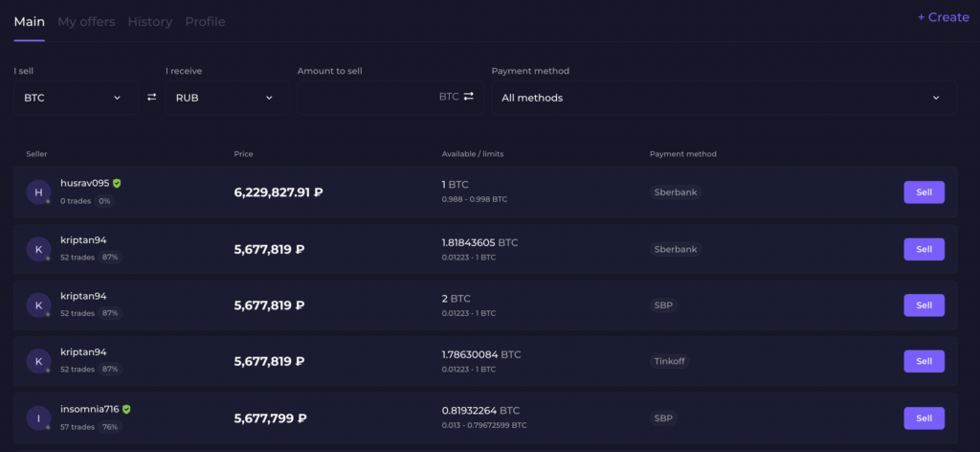The width and height of the screenshot is (980, 452).
Task: Open the I receive RUB dropdown
Action: (x=228, y=98)
